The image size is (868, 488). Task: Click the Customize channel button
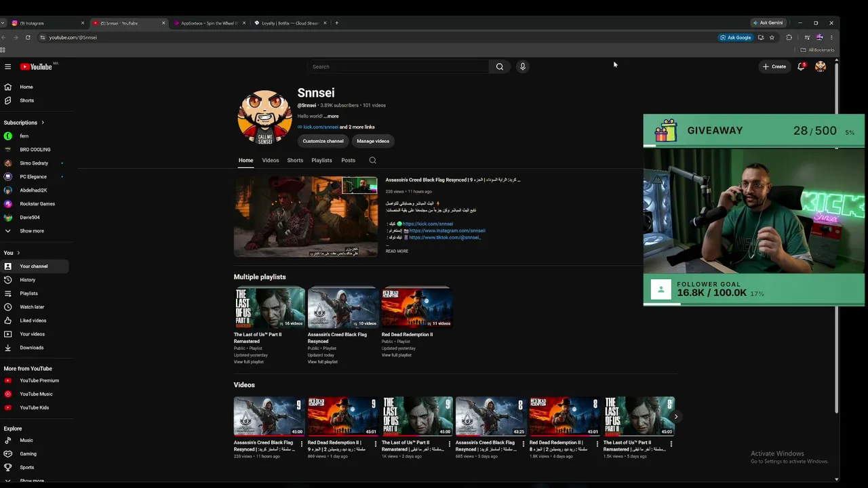tap(323, 141)
